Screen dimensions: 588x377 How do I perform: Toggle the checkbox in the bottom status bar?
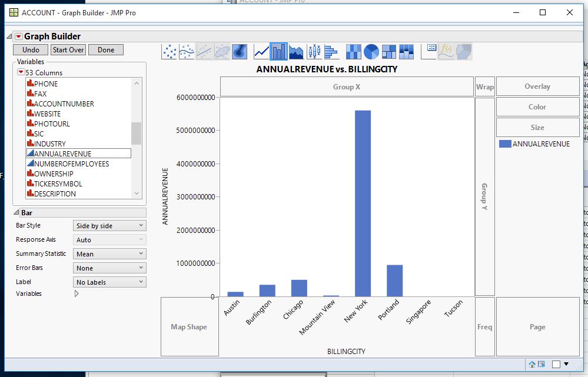tap(556, 365)
